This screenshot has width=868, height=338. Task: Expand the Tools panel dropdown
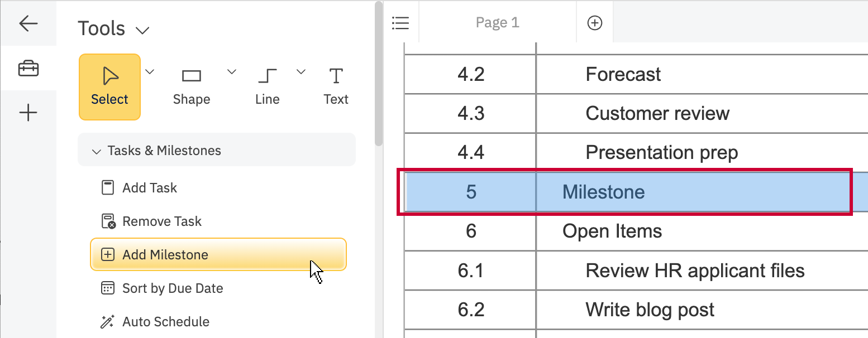(143, 30)
